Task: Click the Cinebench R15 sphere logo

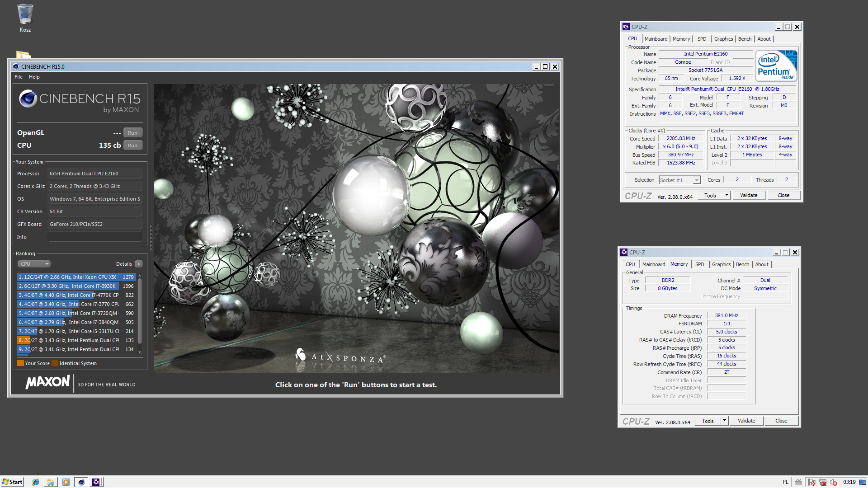Action: 28,98
